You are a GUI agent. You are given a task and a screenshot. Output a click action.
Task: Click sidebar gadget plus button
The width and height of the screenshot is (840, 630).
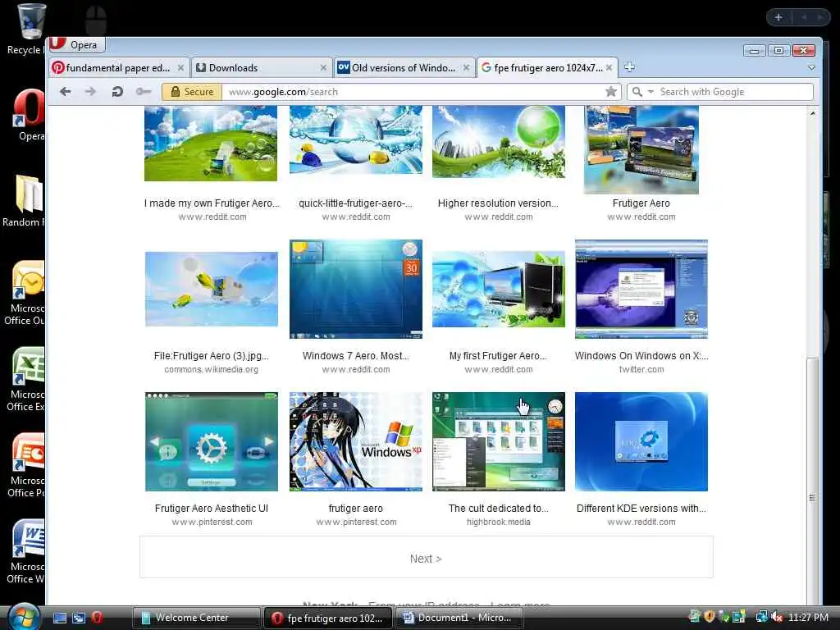(x=778, y=17)
